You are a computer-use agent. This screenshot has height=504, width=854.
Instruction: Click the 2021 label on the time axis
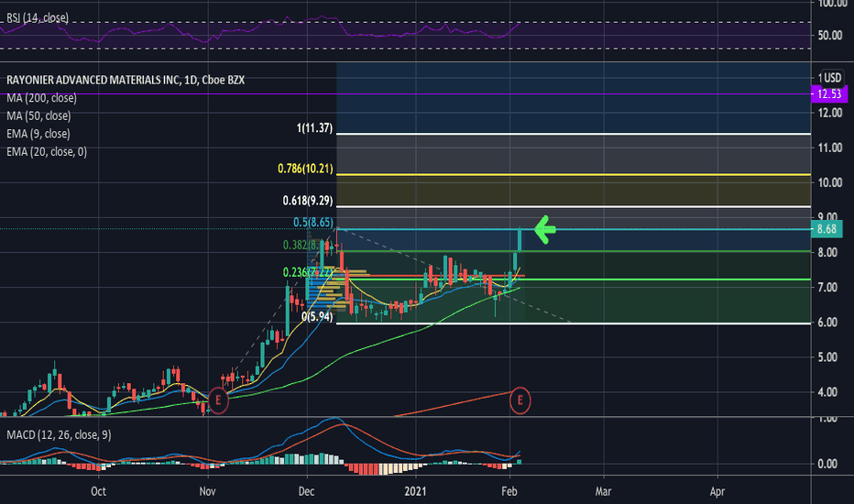pos(416,491)
